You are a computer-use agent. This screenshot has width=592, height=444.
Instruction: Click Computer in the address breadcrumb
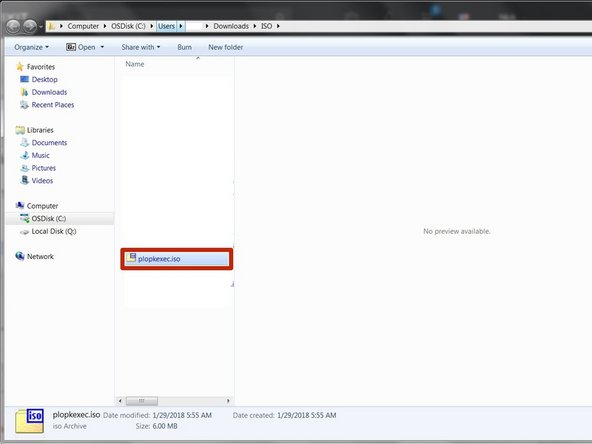pos(83,26)
